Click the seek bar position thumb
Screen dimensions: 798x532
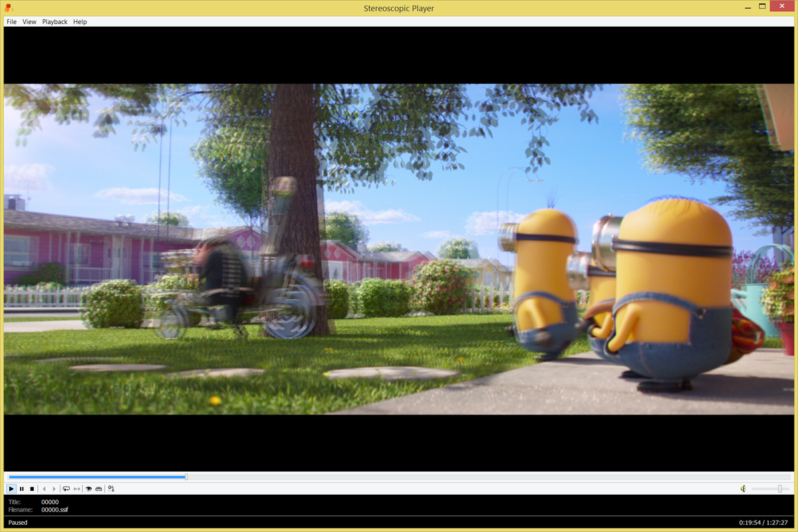[186, 476]
